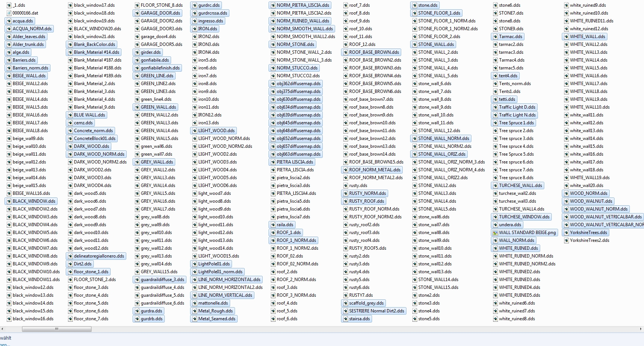Select file LIGHT_WOOD.dds
The height and width of the screenshot is (346, 644).
point(213,131)
